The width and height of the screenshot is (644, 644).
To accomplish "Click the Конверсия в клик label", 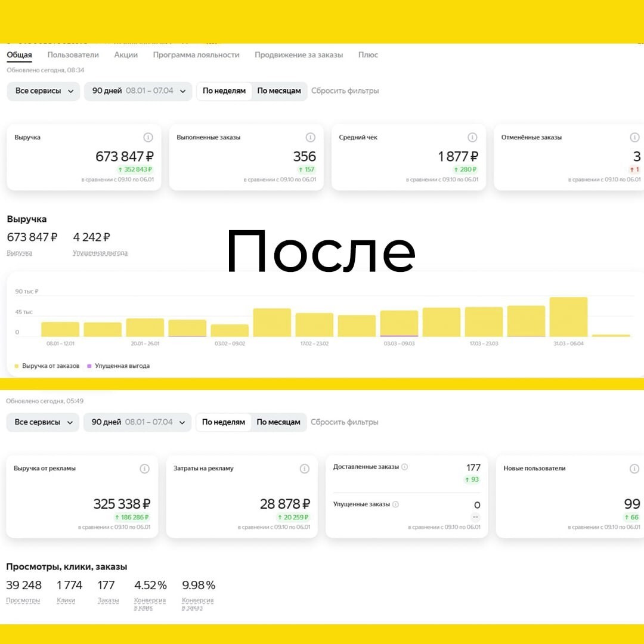I will [150, 603].
